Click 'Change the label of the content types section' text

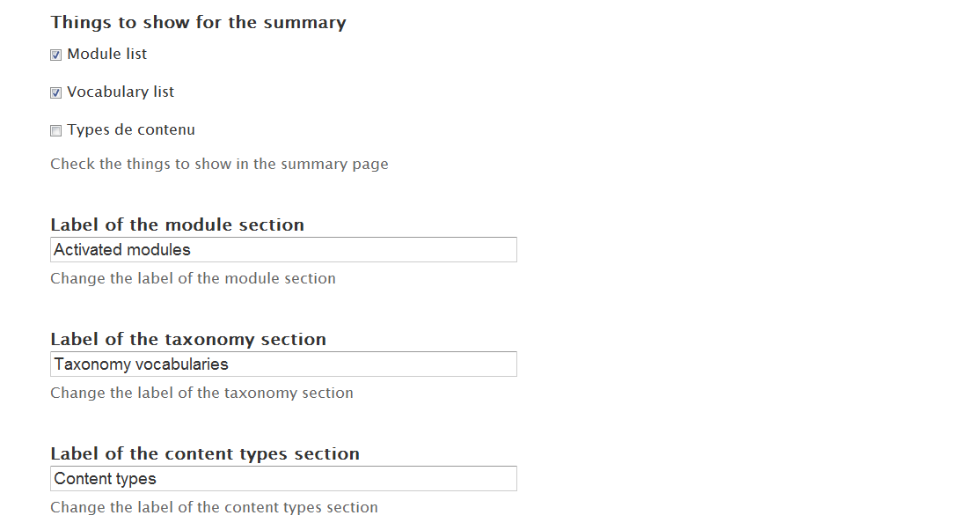214,507
